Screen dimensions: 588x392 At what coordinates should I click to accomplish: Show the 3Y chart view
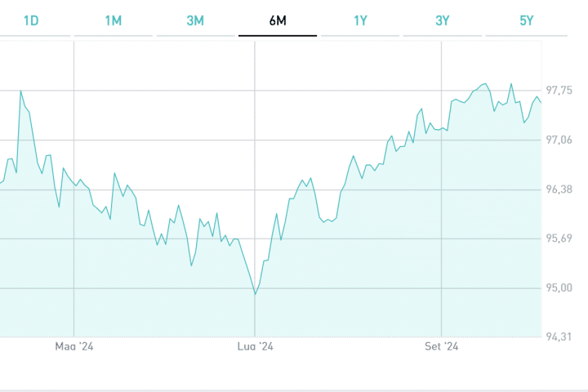(442, 20)
